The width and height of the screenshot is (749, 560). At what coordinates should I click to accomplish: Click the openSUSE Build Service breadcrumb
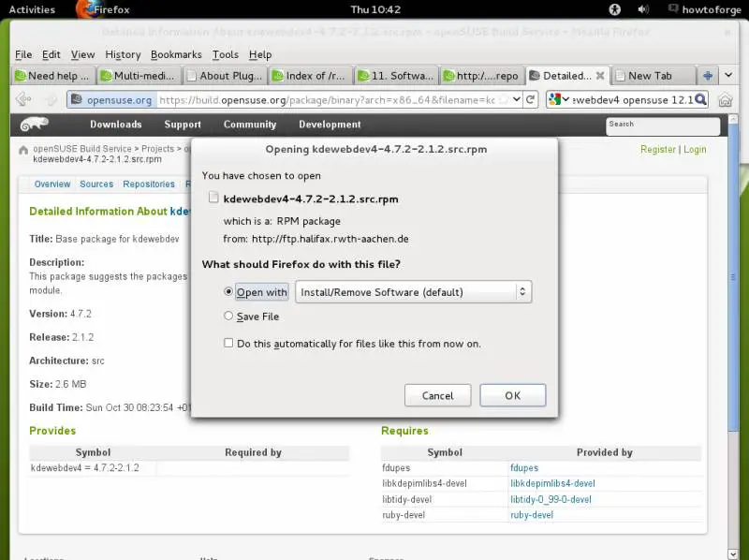(x=82, y=149)
